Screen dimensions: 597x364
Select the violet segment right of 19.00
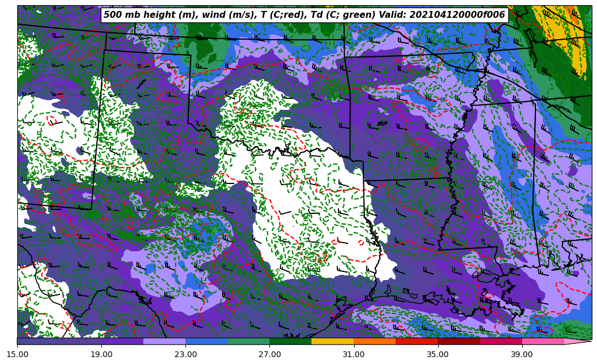122,341
